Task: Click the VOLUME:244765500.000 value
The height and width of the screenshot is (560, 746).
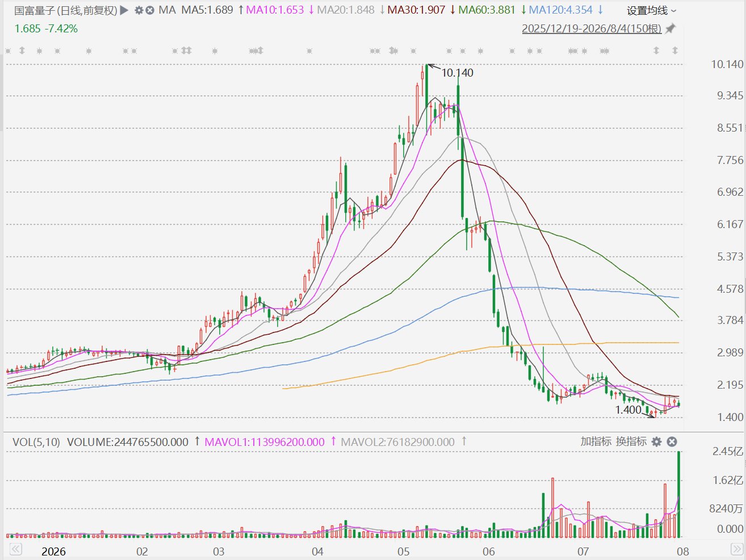Action: pyautogui.click(x=128, y=442)
